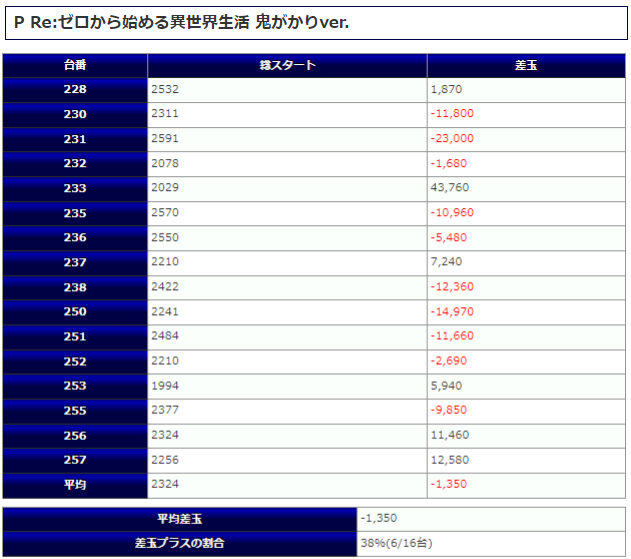Click the 43,760 ball difference value

450,188
